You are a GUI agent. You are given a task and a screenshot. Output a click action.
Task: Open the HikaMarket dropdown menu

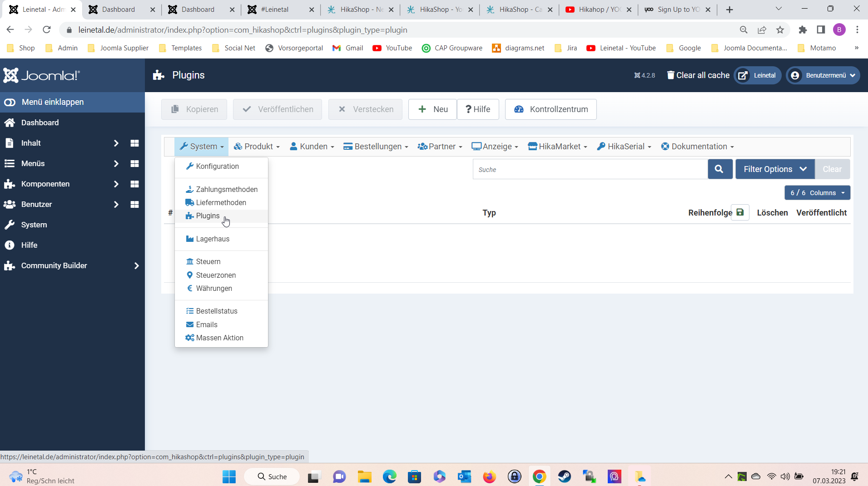click(558, 147)
